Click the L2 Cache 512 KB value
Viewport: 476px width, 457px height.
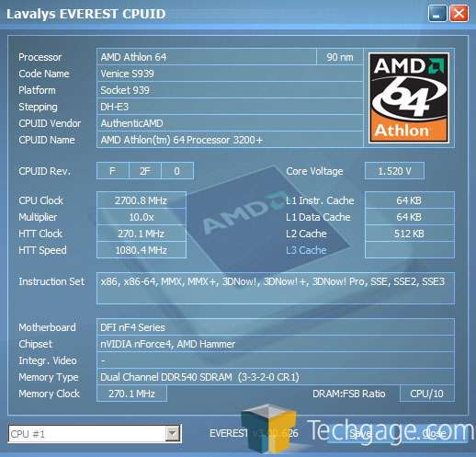coord(410,234)
